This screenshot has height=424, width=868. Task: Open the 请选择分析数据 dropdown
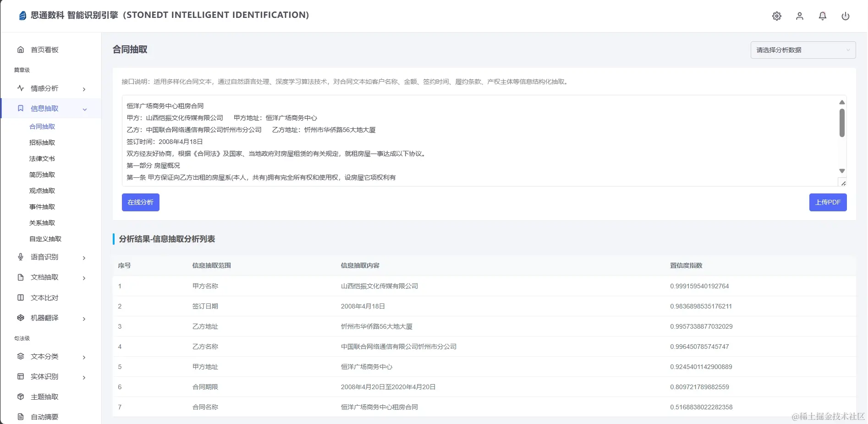pyautogui.click(x=803, y=50)
